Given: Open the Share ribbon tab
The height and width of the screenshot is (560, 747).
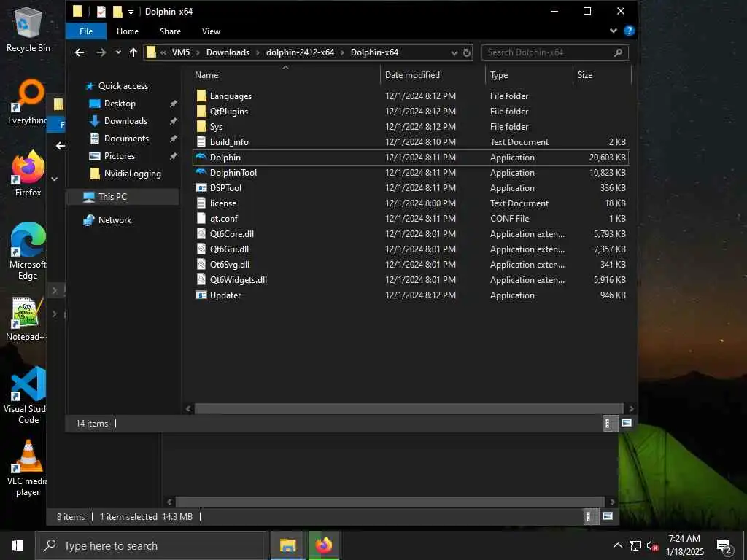Looking at the screenshot, I should [x=170, y=31].
